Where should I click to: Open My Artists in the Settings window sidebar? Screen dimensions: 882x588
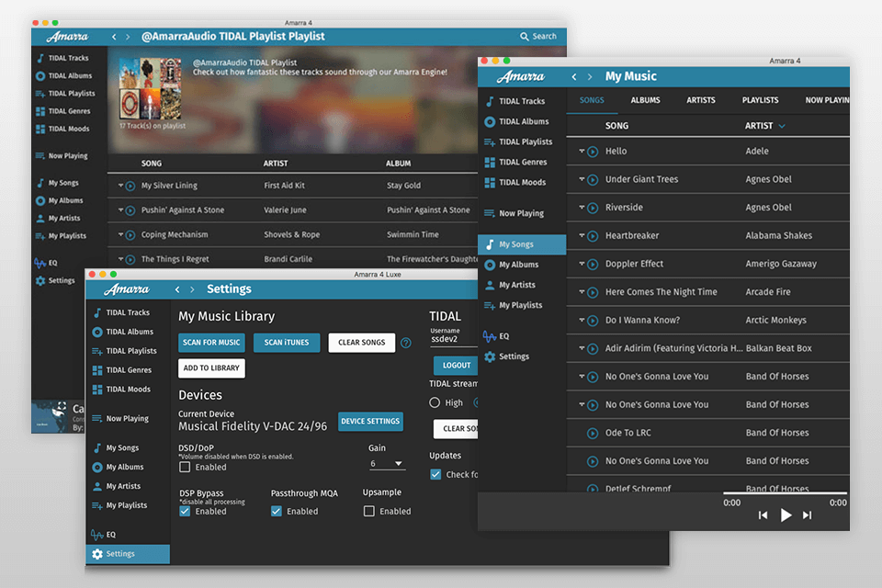(117, 486)
